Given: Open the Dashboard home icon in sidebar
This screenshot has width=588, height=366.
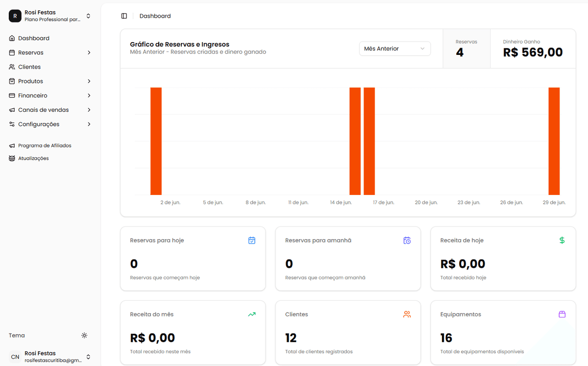Looking at the screenshot, I should [x=11, y=38].
